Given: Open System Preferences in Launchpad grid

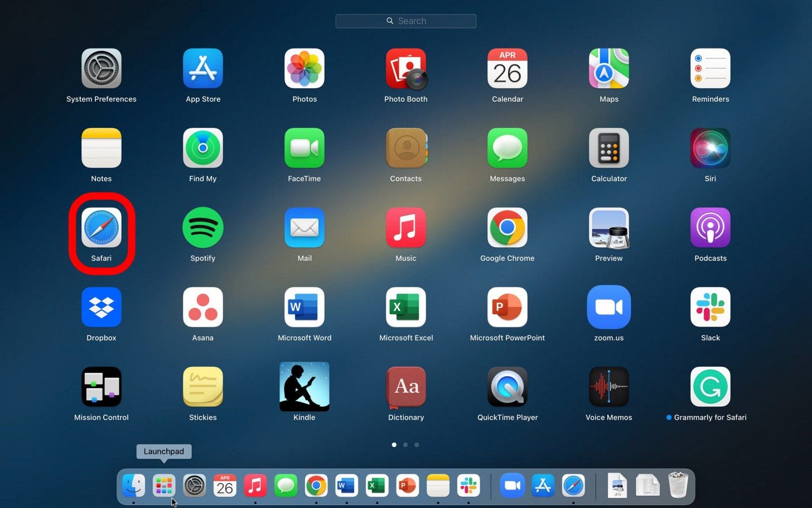Looking at the screenshot, I should coord(101,69).
